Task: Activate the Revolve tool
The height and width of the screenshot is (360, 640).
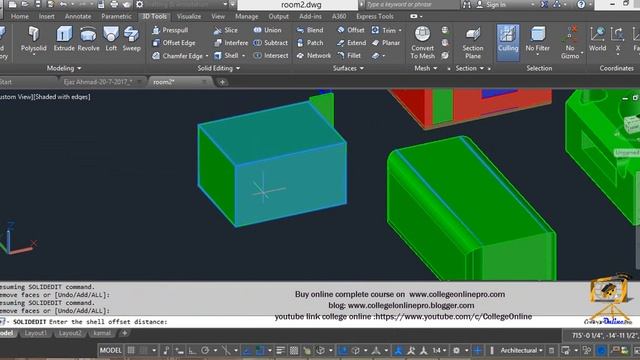Action: (x=88, y=39)
